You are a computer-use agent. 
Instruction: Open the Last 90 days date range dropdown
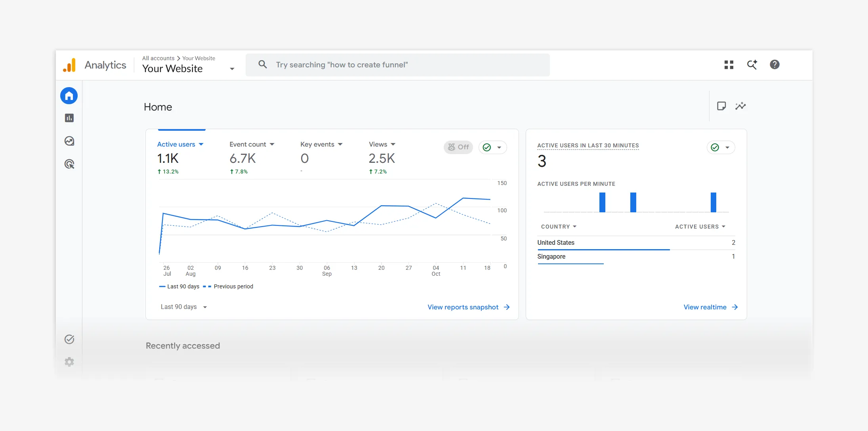pos(184,307)
